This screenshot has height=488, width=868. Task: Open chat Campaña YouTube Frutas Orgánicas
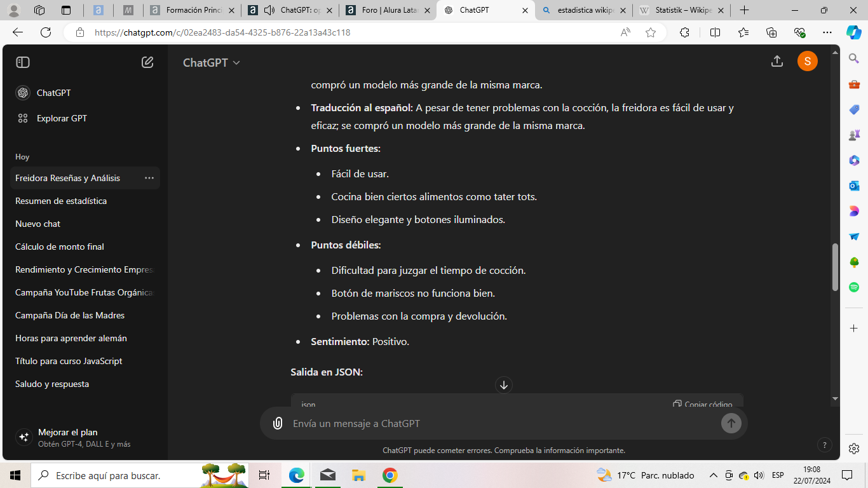(85, 292)
